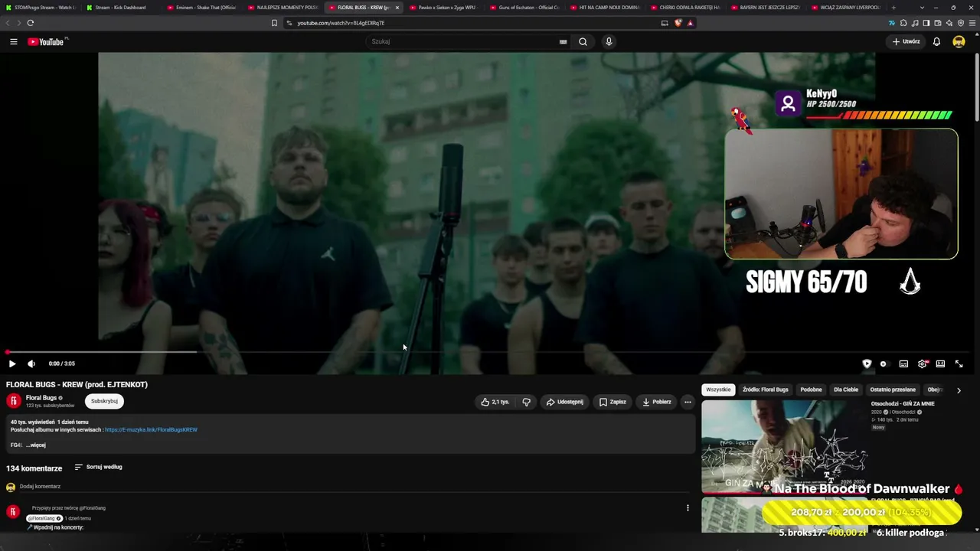Open the Floral Bugs channel avatar
Image resolution: width=980 pixels, height=551 pixels.
[14, 400]
